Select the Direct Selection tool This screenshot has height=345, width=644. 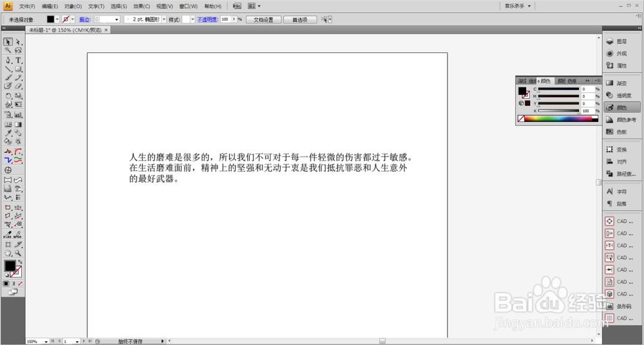point(18,42)
